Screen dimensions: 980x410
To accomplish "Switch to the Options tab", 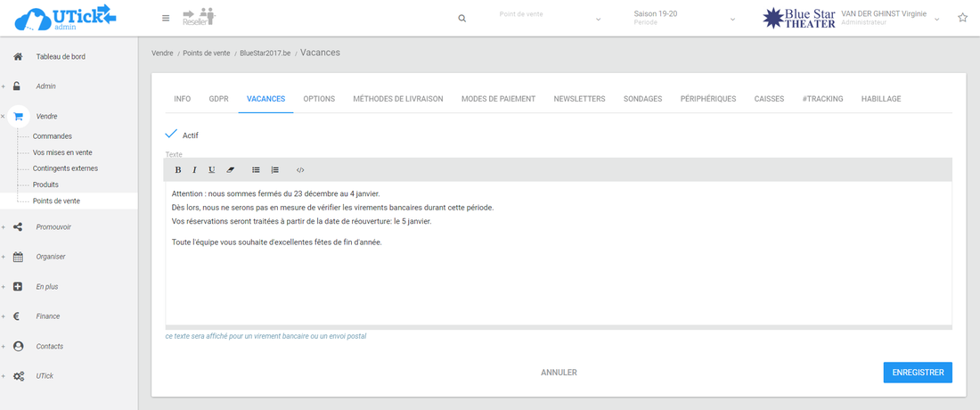I will (x=319, y=99).
